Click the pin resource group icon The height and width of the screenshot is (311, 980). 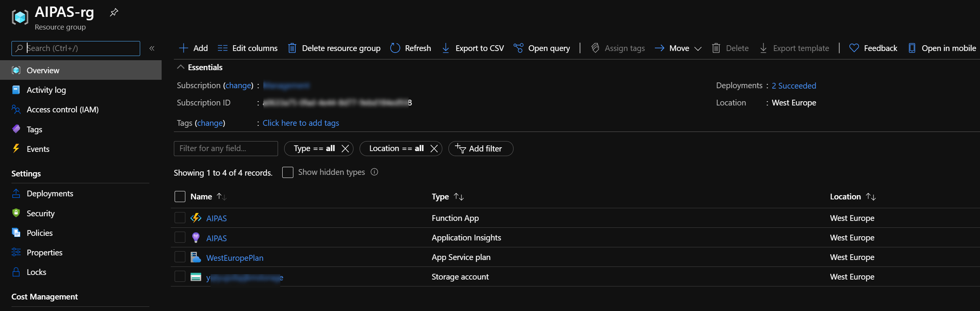[x=114, y=13]
